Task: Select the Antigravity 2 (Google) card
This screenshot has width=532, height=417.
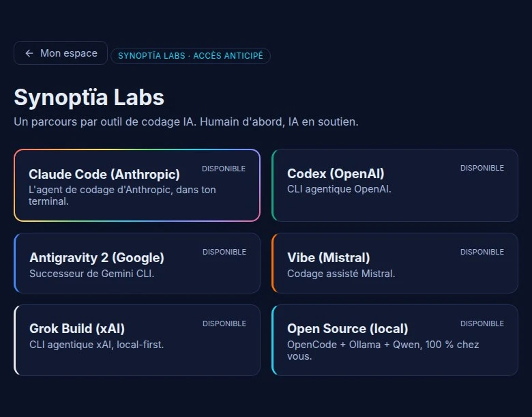Action: 137,263
